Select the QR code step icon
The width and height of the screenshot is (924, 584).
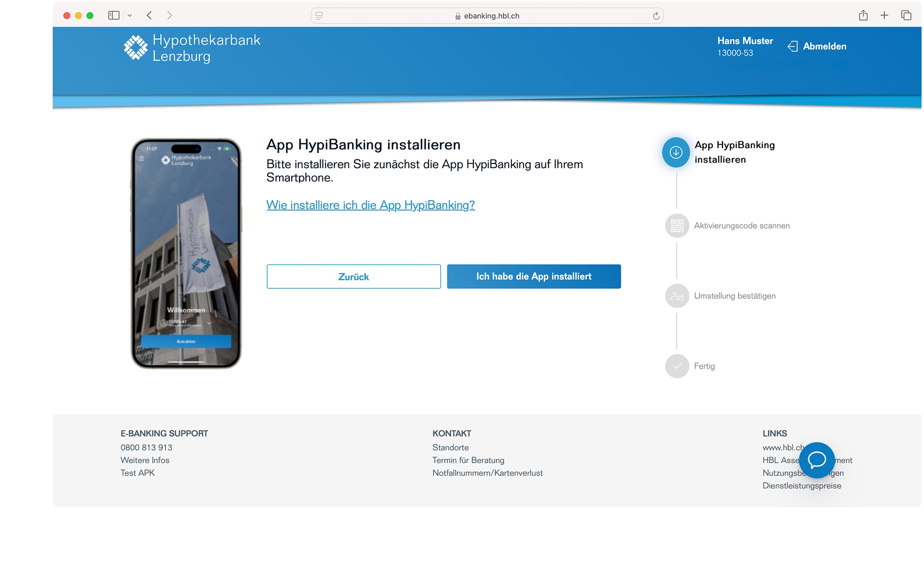coord(678,226)
